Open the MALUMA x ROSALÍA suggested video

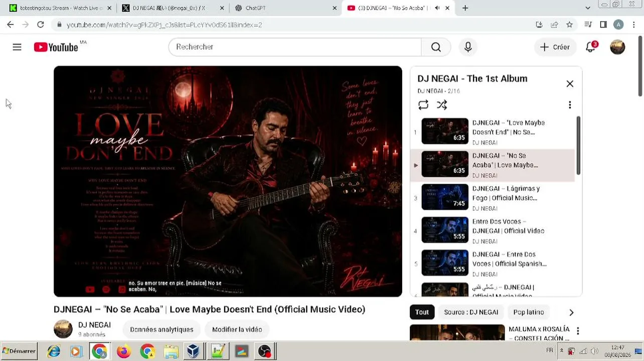pyautogui.click(x=457, y=333)
